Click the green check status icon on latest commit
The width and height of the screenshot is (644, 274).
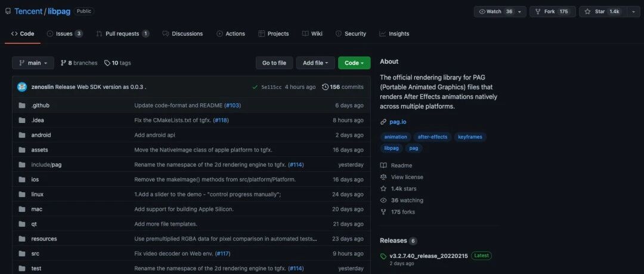(x=255, y=87)
